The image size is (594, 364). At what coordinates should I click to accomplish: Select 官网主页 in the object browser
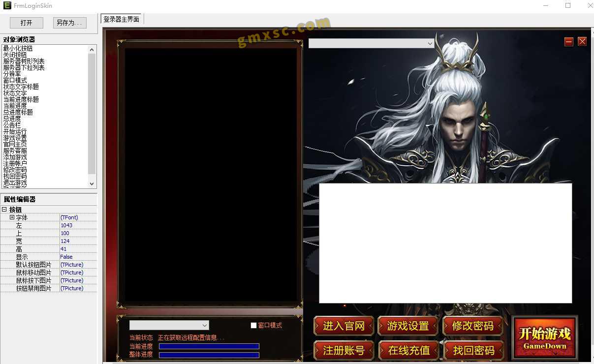(15, 145)
